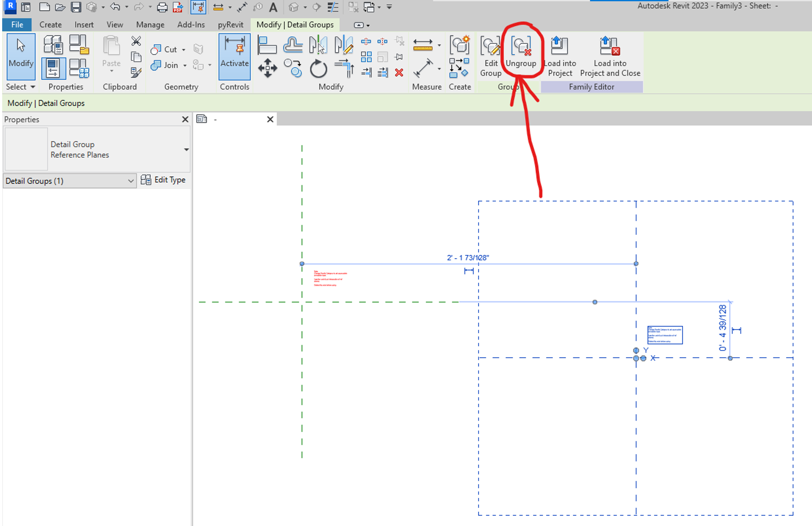Screen dimensions: 812x526
Task: Open the Detail Groups (1) filter combo box
Action: (x=70, y=181)
